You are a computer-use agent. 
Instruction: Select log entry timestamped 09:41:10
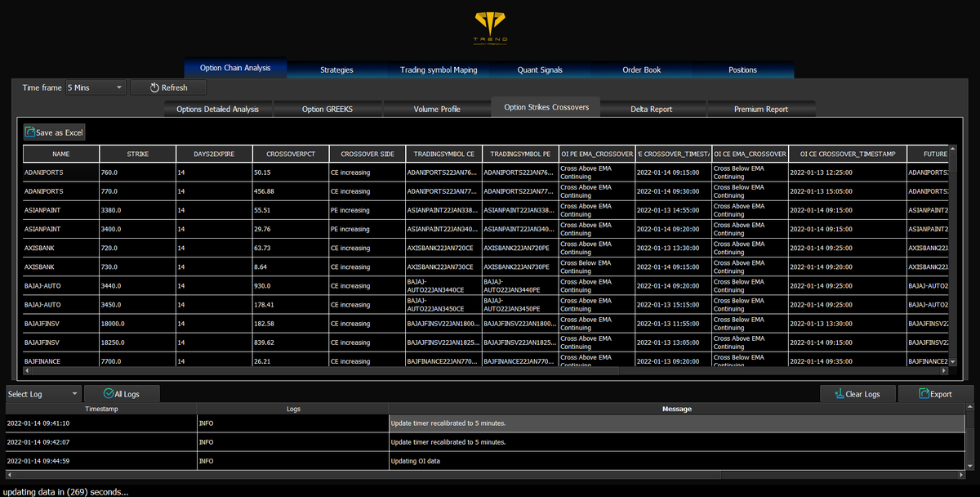click(101, 423)
